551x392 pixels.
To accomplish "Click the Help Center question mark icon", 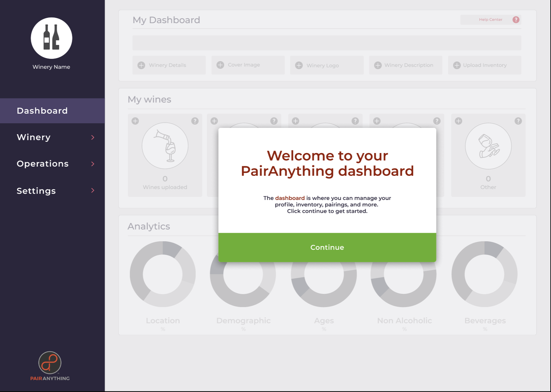I will [x=516, y=20].
